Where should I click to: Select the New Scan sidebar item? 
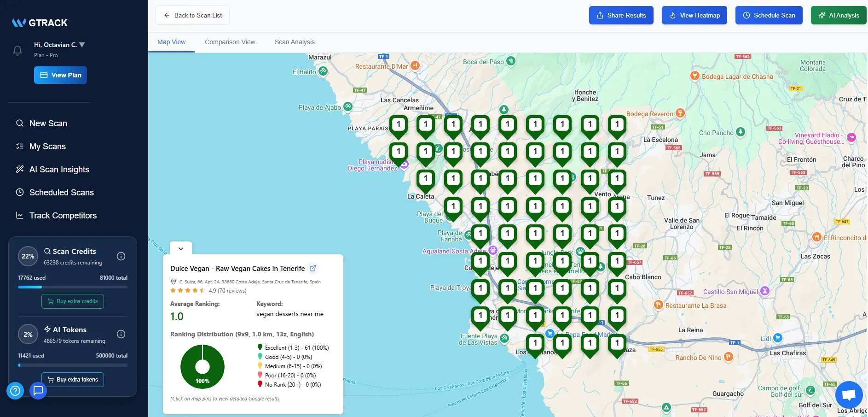click(48, 123)
